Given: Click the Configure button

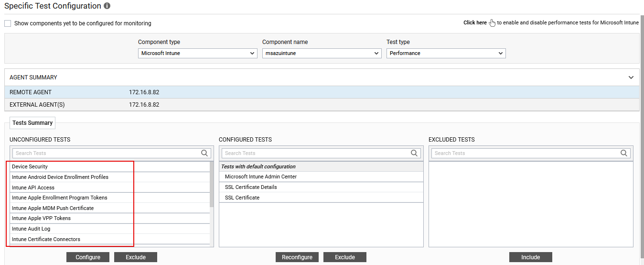Looking at the screenshot, I should tap(88, 257).
